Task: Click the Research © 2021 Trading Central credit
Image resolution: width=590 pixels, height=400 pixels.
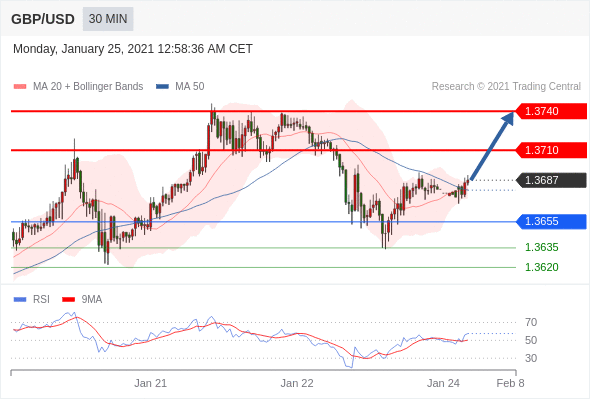Action: (x=506, y=87)
